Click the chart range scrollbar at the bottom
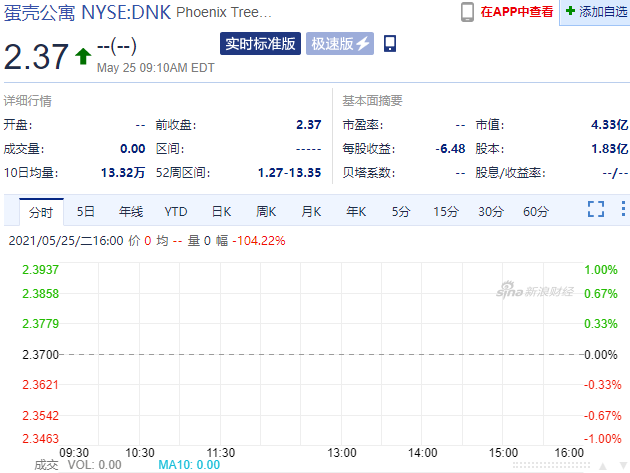The height and width of the screenshot is (473, 630). [x=551, y=465]
